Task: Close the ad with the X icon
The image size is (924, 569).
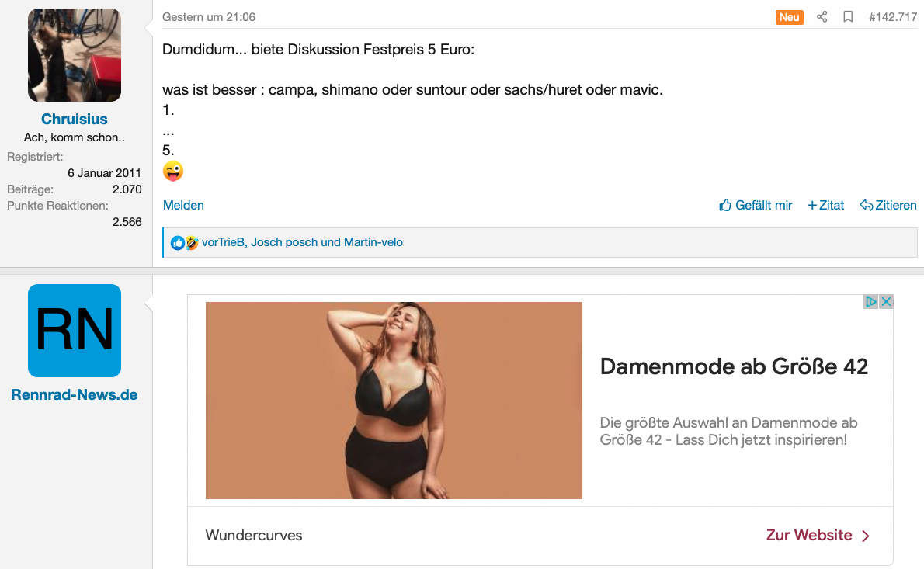Action: [886, 302]
